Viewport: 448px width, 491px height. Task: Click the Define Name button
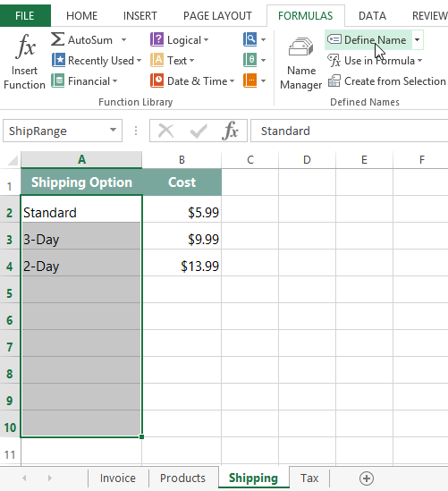(x=368, y=39)
